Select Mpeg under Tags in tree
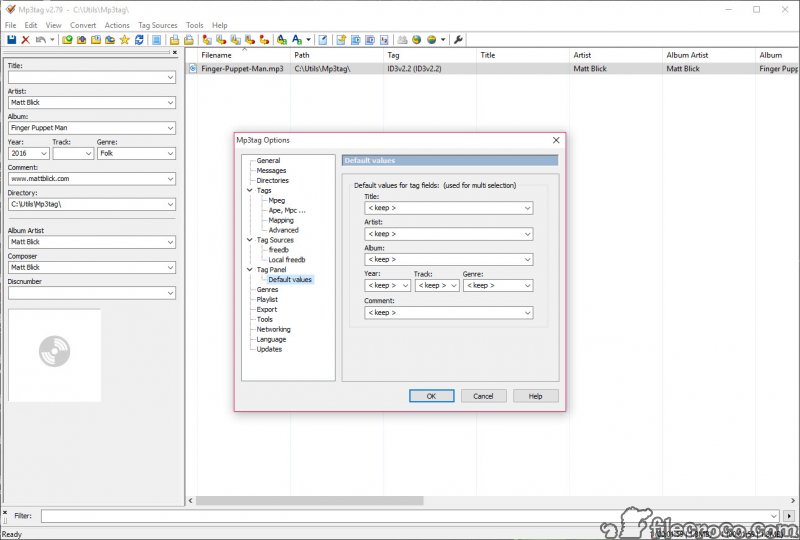The image size is (800, 540). 277,200
